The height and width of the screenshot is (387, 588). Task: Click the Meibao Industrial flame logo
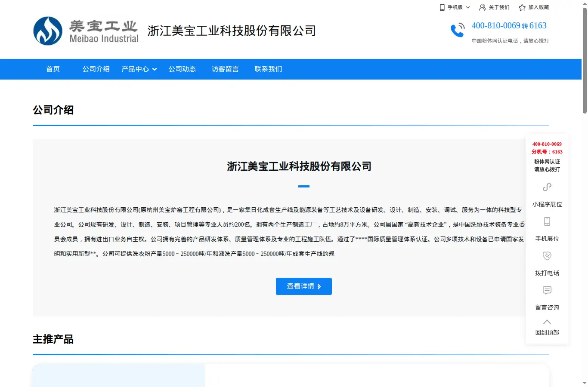[x=48, y=31]
